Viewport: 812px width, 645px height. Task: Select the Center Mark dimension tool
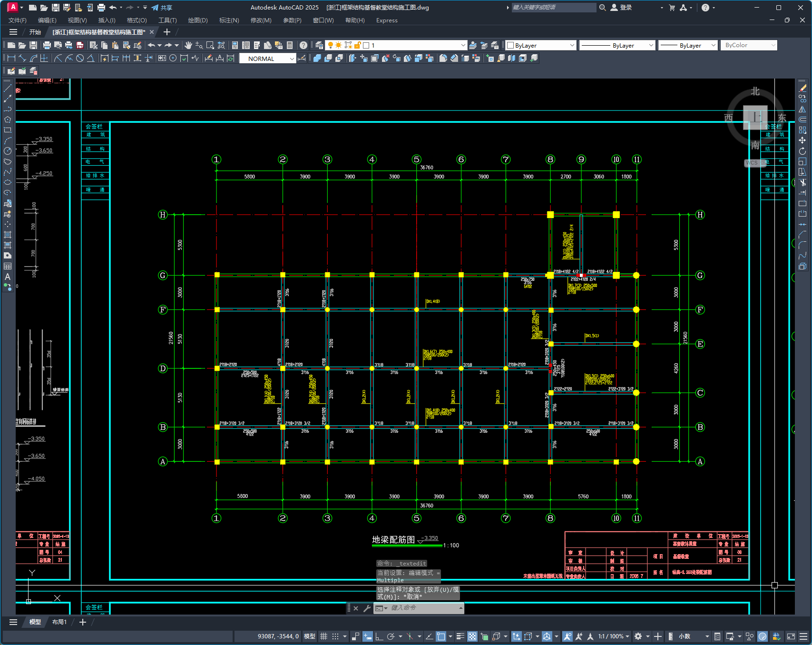[173, 58]
